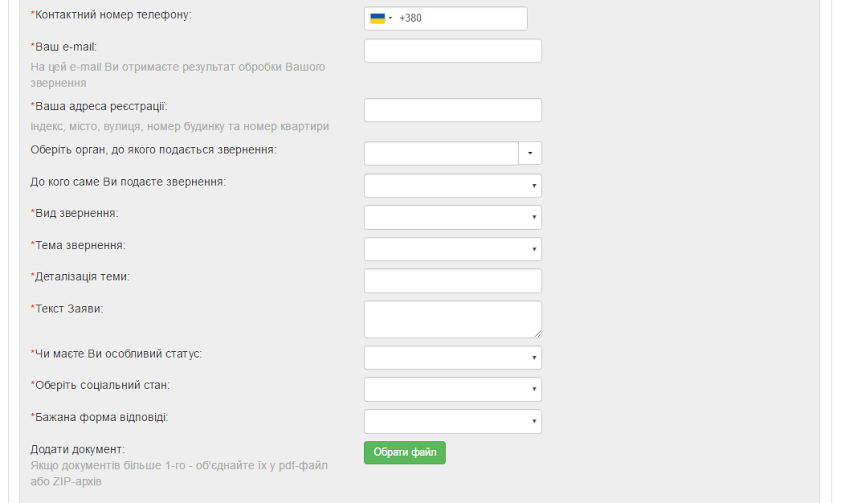Viewport: 841px width, 503px height.
Task: Click inside the 'Текст Заяви' text area
Action: [x=452, y=319]
